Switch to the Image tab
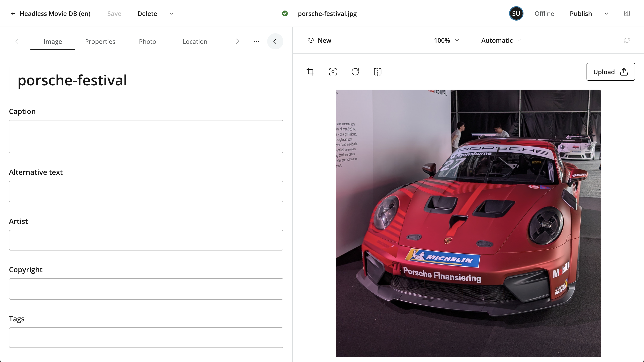 tap(53, 42)
